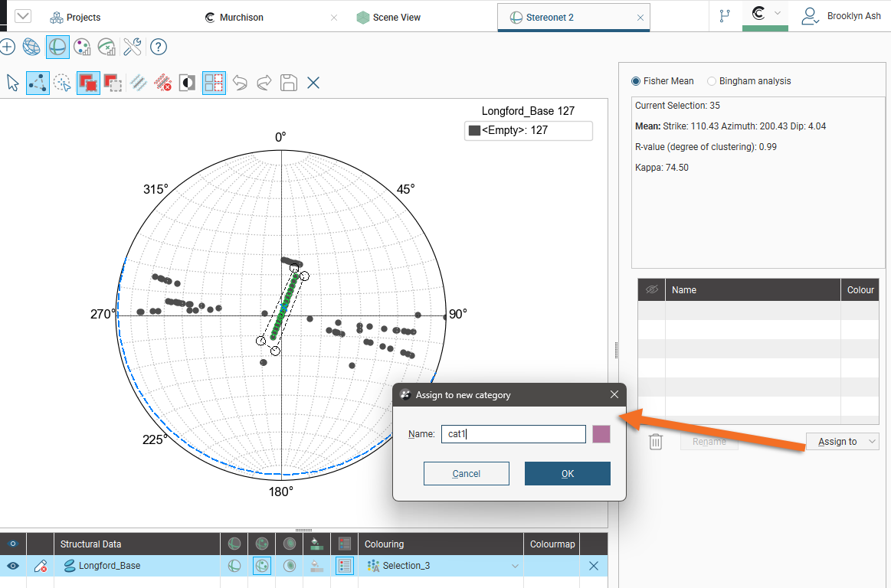Redo the selection action
This screenshot has height=588, width=891.
coord(264,83)
